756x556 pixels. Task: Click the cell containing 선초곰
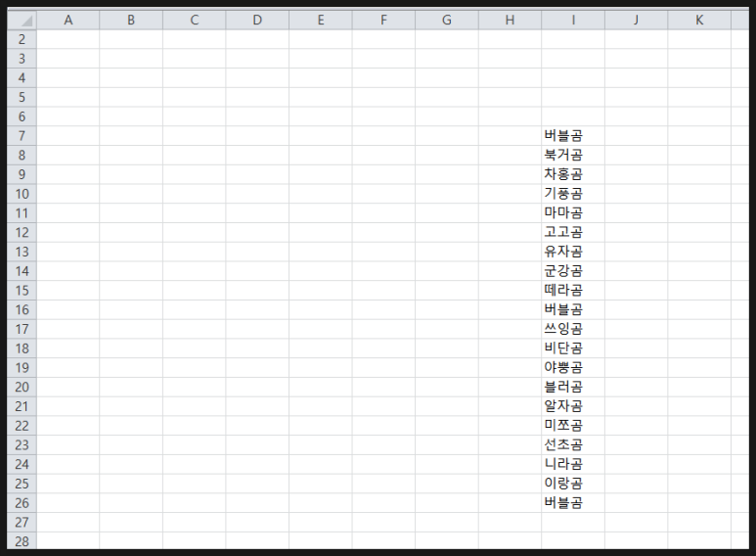[573, 444]
